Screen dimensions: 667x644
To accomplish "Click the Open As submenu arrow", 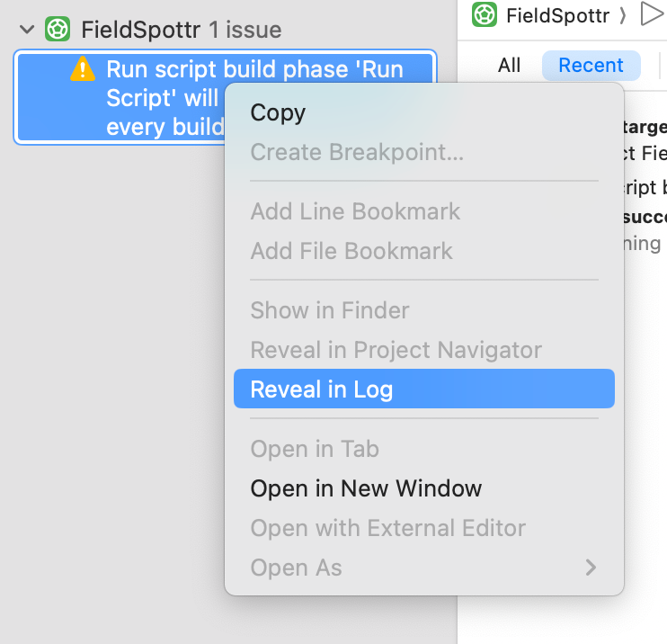I will pyautogui.click(x=591, y=568).
